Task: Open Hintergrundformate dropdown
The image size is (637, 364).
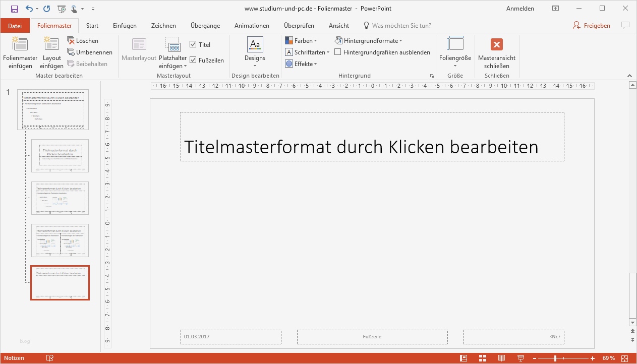Action: 368,41
